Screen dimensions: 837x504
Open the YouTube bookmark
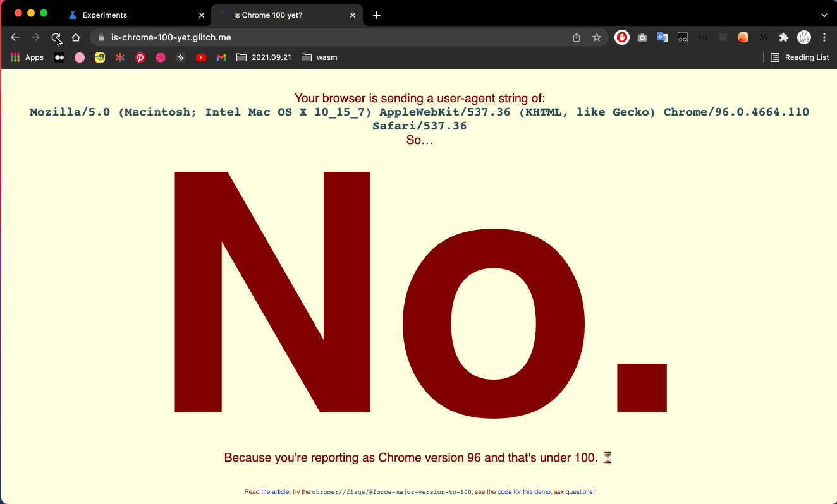(201, 57)
